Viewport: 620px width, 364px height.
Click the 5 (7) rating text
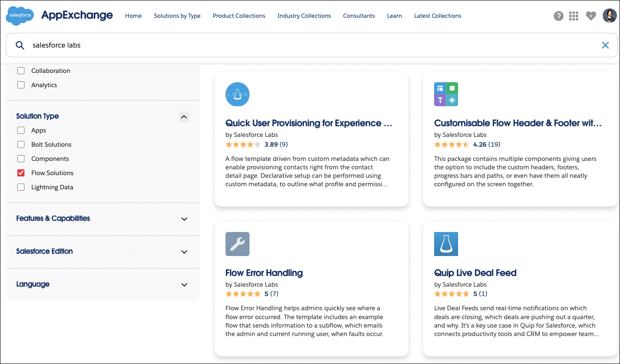pyautogui.click(x=271, y=294)
